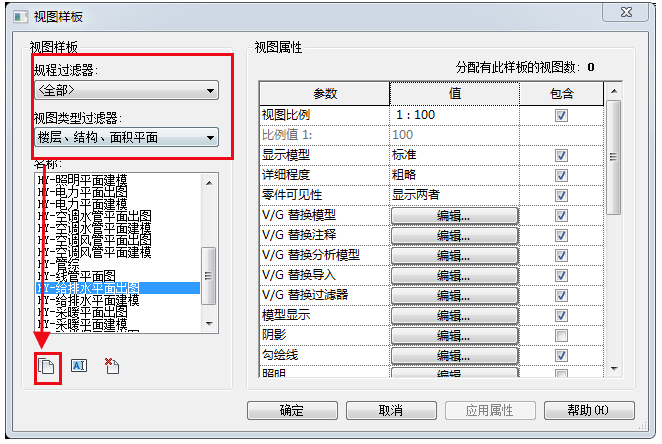Toggle include checkbox for V/G 替换模型
The height and width of the screenshot is (444, 662).
(x=561, y=215)
